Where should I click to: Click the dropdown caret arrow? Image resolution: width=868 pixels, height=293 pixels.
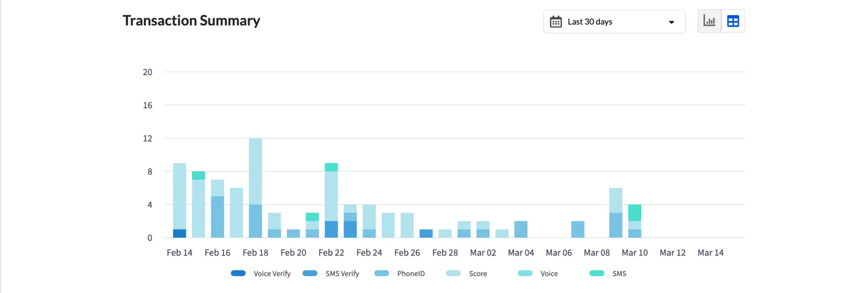671,22
